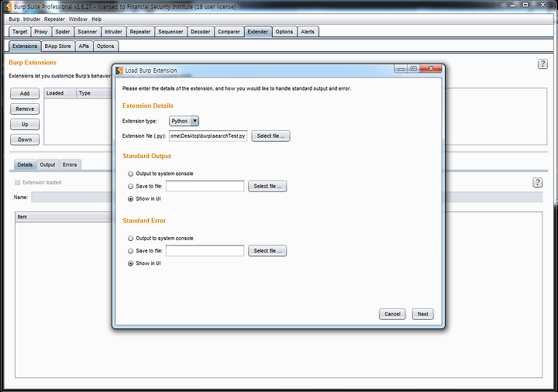The width and height of the screenshot is (558, 392).
Task: Click the Extension file path field
Action: (x=208, y=136)
